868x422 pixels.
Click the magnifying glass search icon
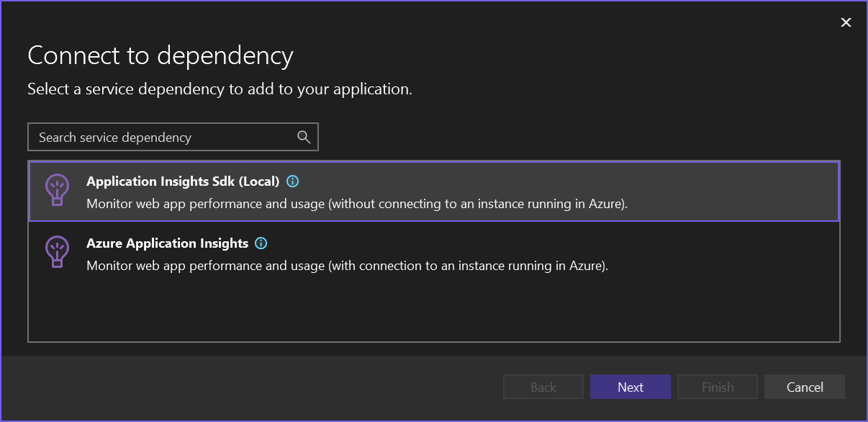point(305,137)
